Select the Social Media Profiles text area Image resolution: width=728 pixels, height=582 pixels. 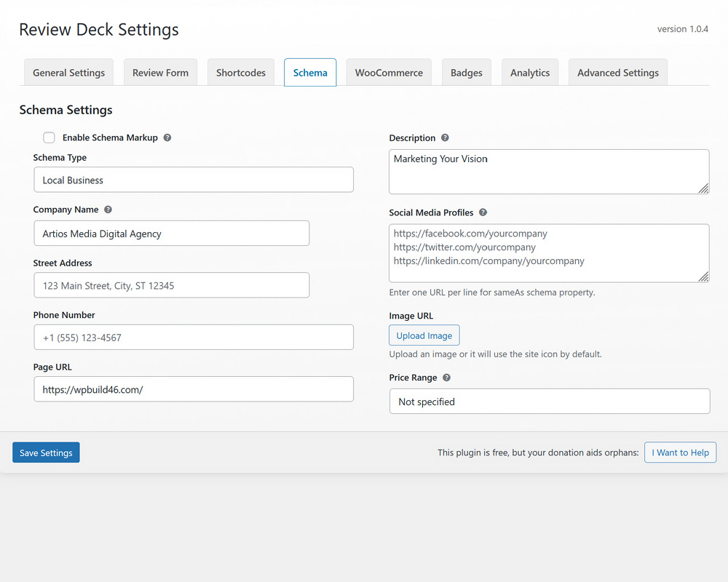pyautogui.click(x=549, y=253)
